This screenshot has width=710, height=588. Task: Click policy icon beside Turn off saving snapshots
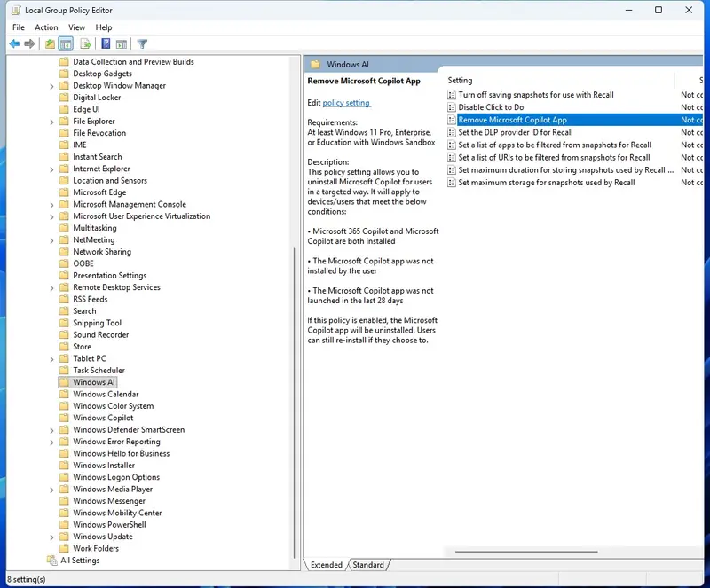(452, 95)
